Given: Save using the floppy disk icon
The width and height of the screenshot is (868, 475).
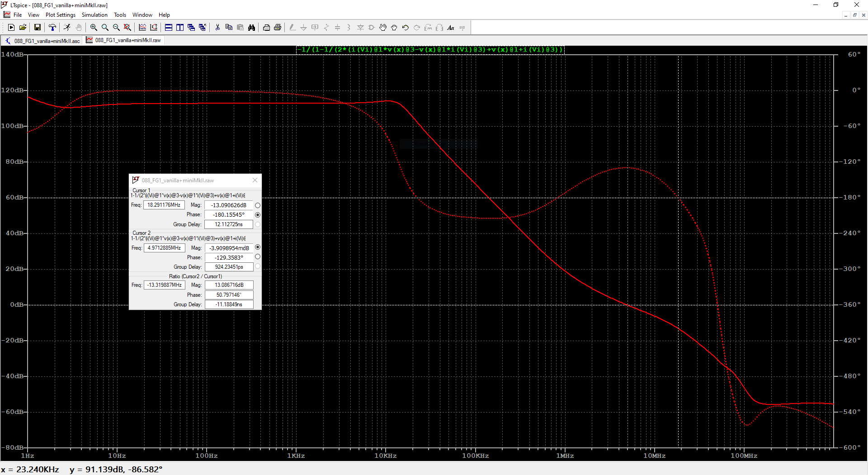Looking at the screenshot, I should coord(38,28).
